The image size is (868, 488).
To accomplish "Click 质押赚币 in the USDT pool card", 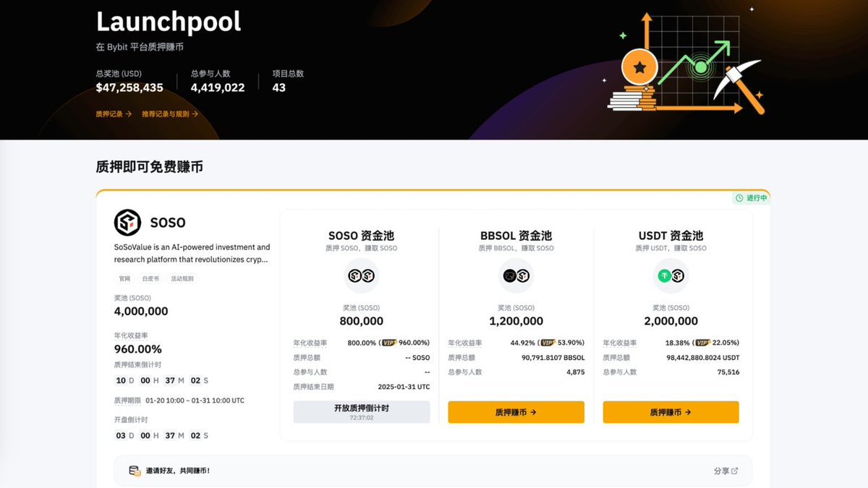I will tap(671, 411).
